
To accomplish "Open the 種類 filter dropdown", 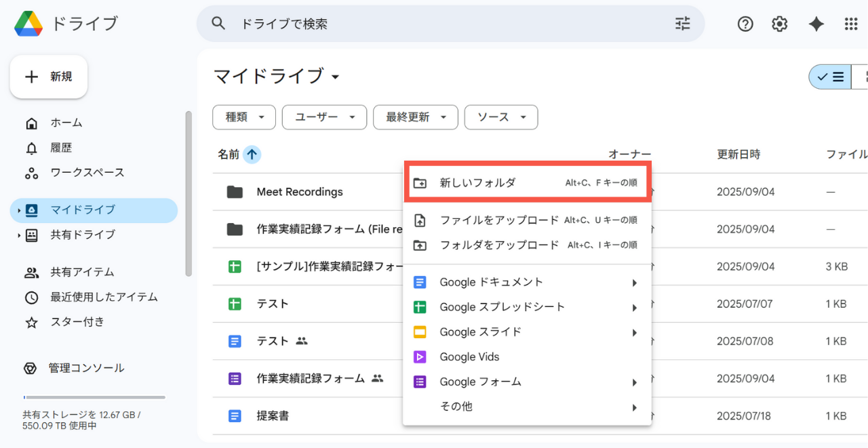I will (x=243, y=117).
